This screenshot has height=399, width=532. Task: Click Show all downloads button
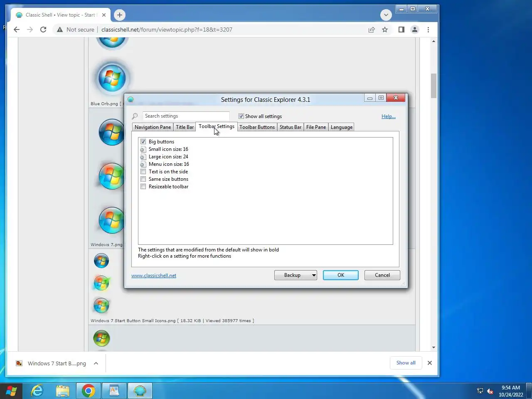(x=406, y=363)
